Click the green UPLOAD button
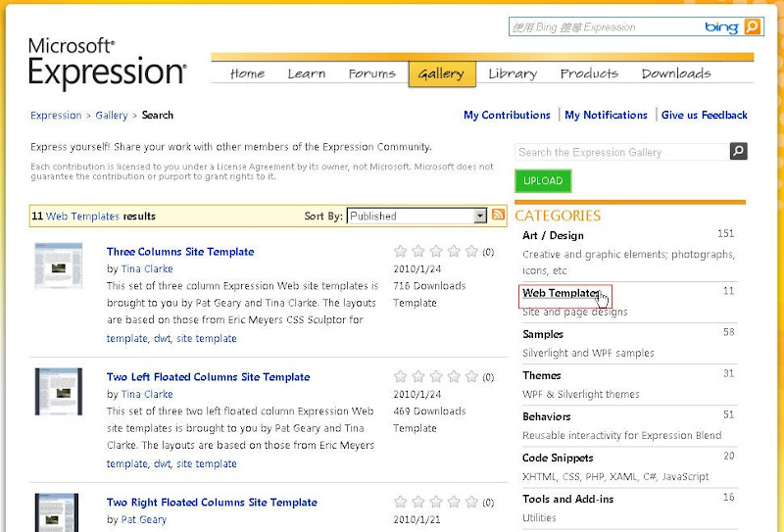 543,180
